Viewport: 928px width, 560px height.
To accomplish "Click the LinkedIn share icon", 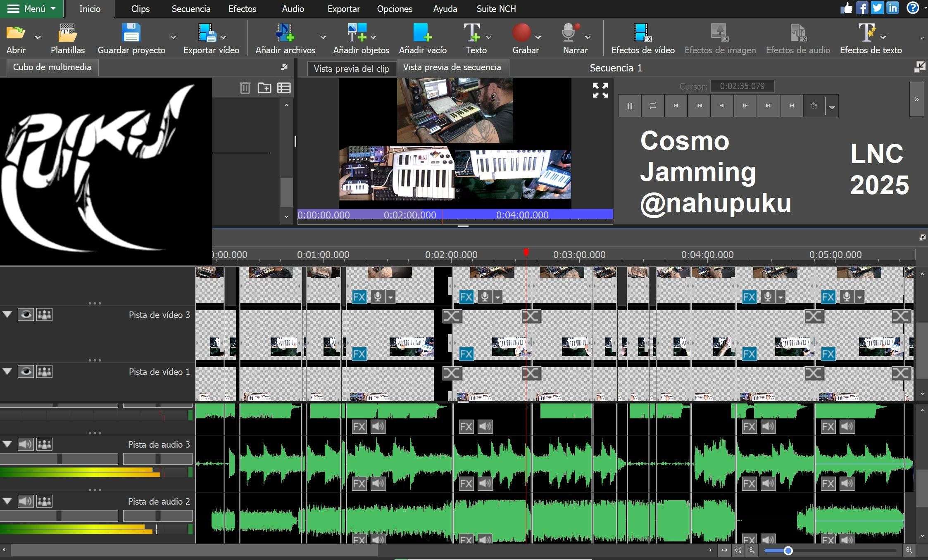I will [x=892, y=8].
